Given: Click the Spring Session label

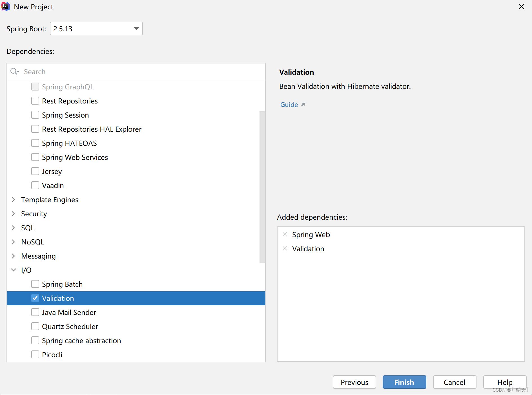Looking at the screenshot, I should click(x=65, y=115).
